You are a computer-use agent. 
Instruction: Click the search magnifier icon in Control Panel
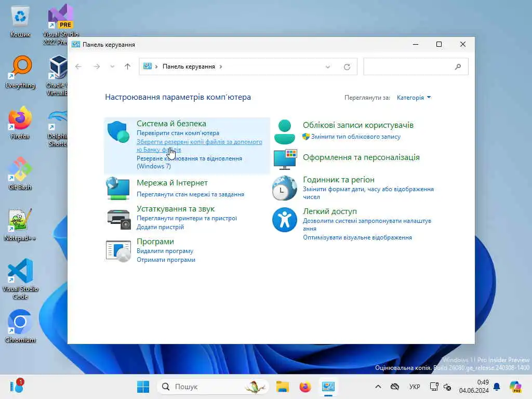click(x=458, y=67)
